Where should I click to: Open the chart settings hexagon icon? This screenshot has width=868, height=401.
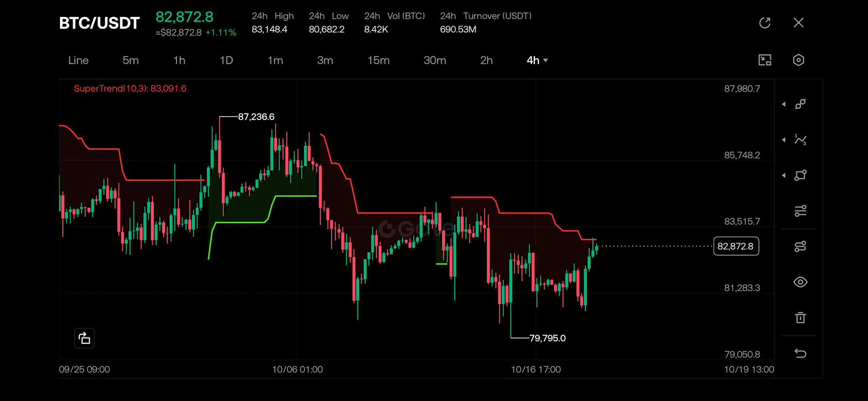click(x=799, y=60)
